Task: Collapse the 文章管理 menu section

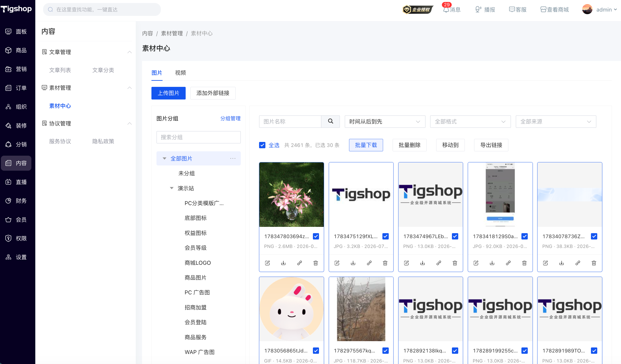Action: coord(130,52)
